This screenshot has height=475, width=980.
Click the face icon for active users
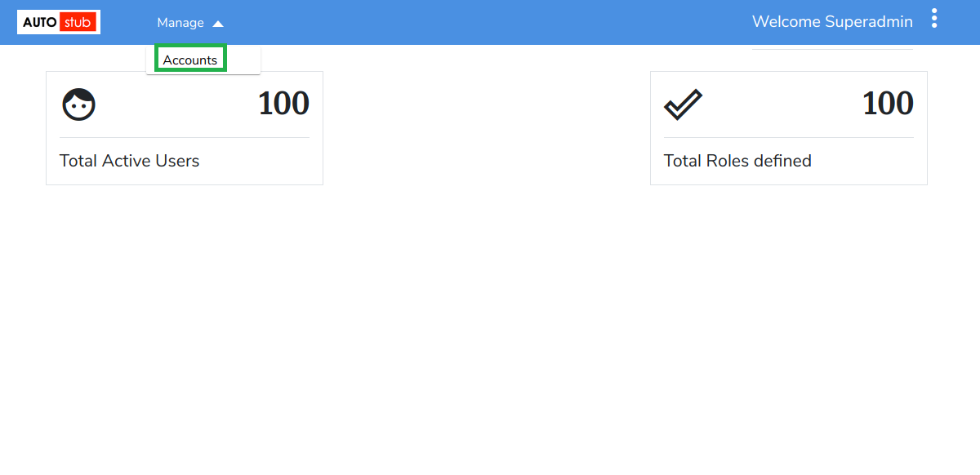pyautogui.click(x=78, y=104)
